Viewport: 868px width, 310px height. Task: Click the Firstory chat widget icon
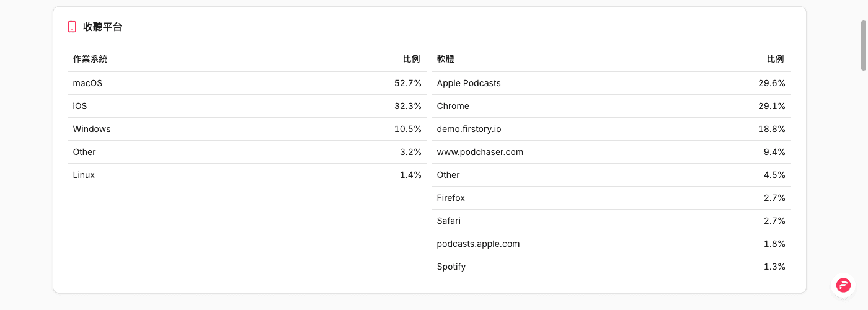(x=843, y=285)
